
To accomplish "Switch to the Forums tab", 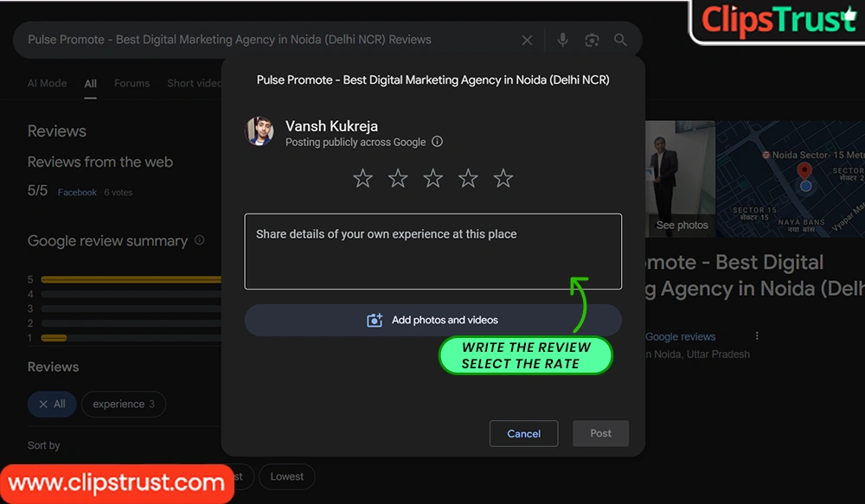I will tap(131, 83).
